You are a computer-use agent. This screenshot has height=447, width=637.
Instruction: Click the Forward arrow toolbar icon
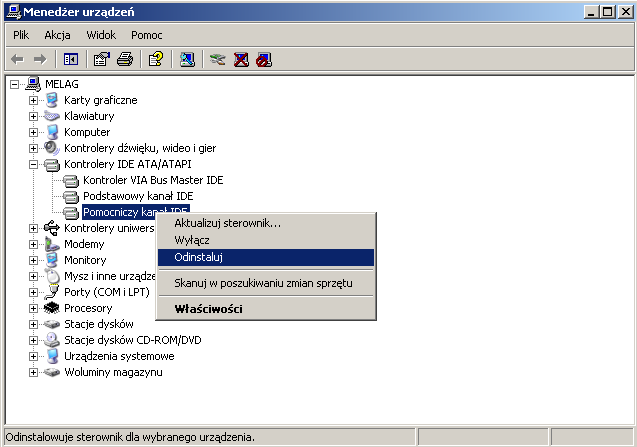click(40, 60)
